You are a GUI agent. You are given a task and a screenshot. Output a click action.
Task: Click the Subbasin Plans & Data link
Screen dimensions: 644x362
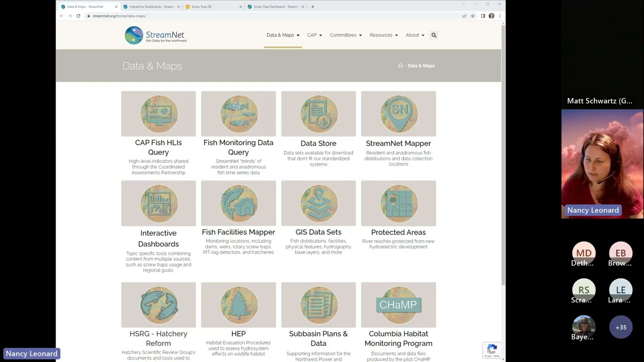tap(318, 338)
